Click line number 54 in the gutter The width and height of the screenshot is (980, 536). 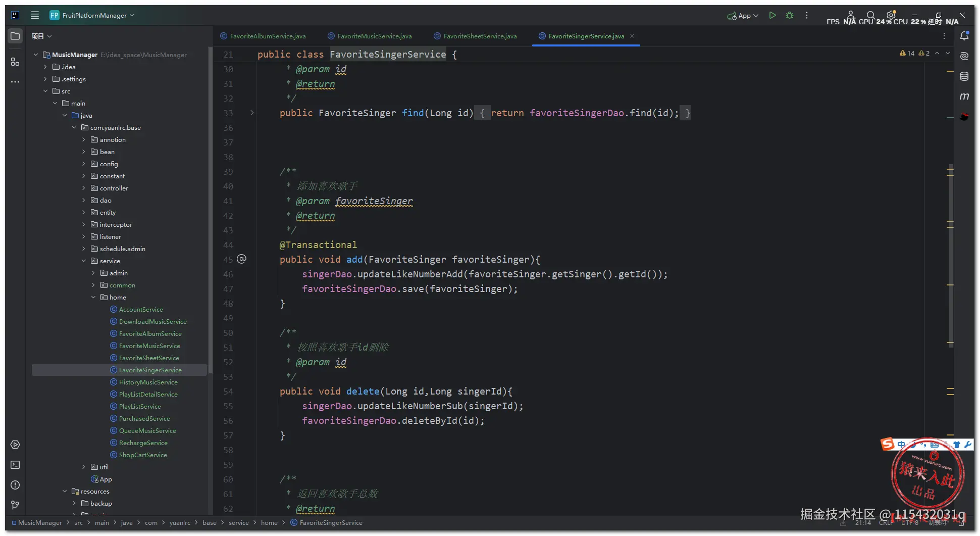click(x=228, y=392)
